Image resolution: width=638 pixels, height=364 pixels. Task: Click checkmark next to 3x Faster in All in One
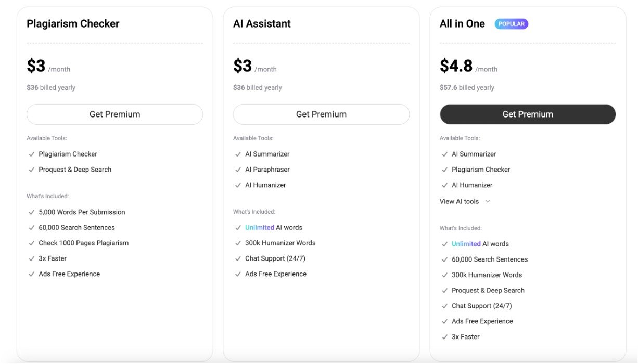[x=444, y=337]
